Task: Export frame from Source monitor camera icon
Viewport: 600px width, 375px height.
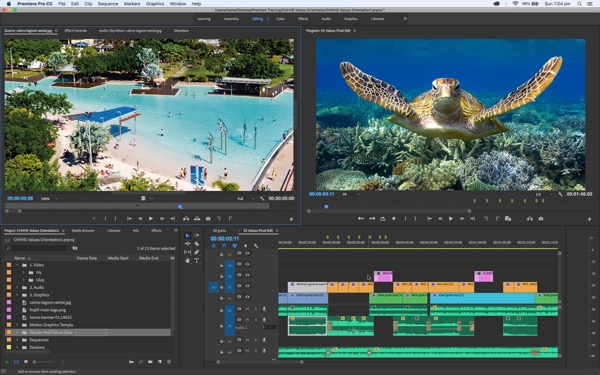Action: tap(208, 218)
